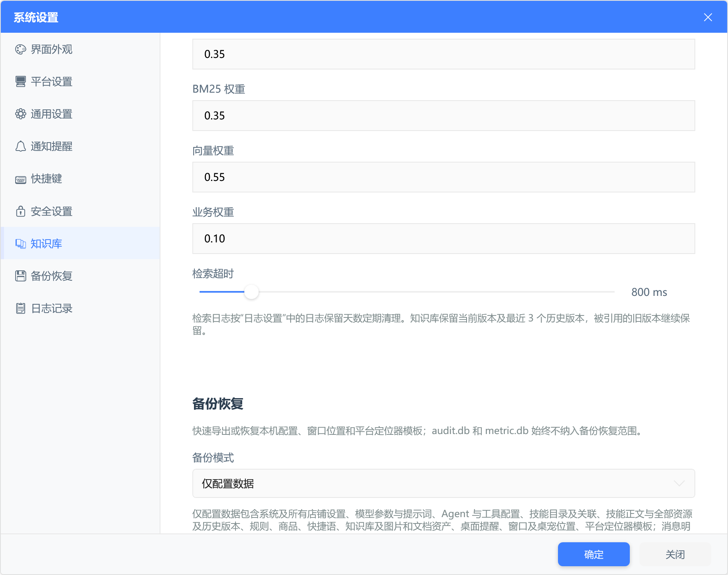Click the clipboard icon beside 日志记录
The width and height of the screenshot is (728, 575).
[x=20, y=308]
